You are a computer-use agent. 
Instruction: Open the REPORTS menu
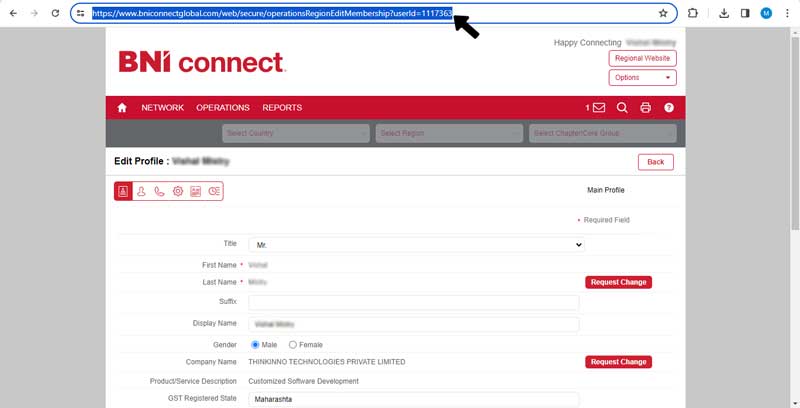pyautogui.click(x=282, y=108)
